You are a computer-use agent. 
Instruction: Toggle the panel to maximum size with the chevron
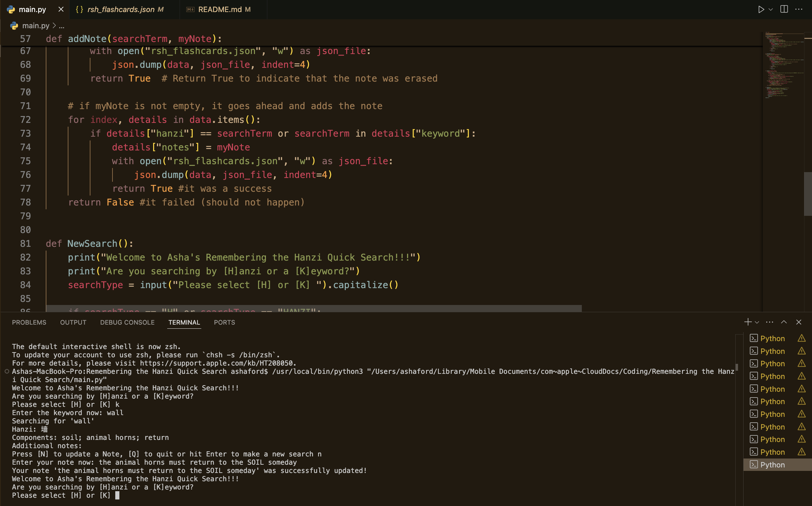pos(784,322)
